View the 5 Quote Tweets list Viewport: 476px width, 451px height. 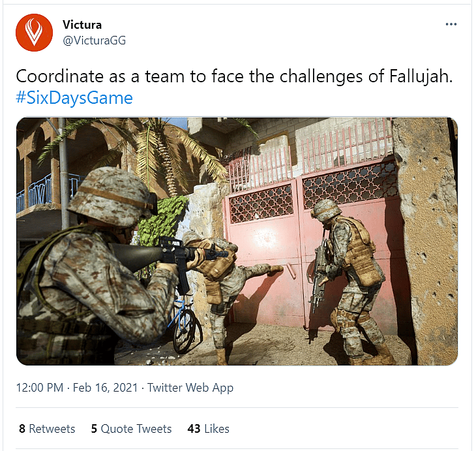(x=131, y=429)
